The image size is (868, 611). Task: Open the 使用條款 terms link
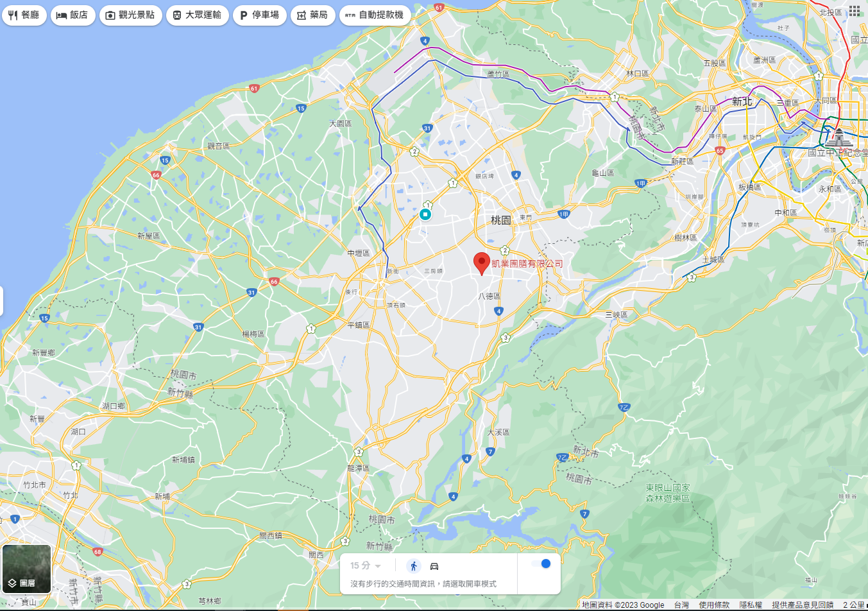(x=714, y=605)
